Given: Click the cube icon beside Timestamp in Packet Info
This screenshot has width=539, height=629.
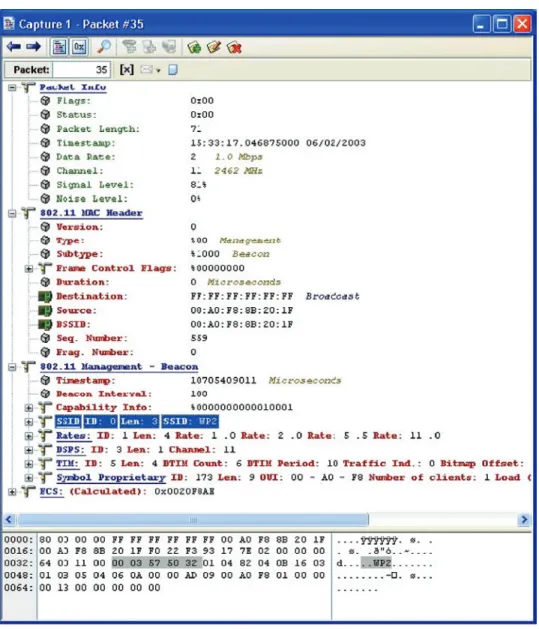Looking at the screenshot, I should [x=45, y=143].
